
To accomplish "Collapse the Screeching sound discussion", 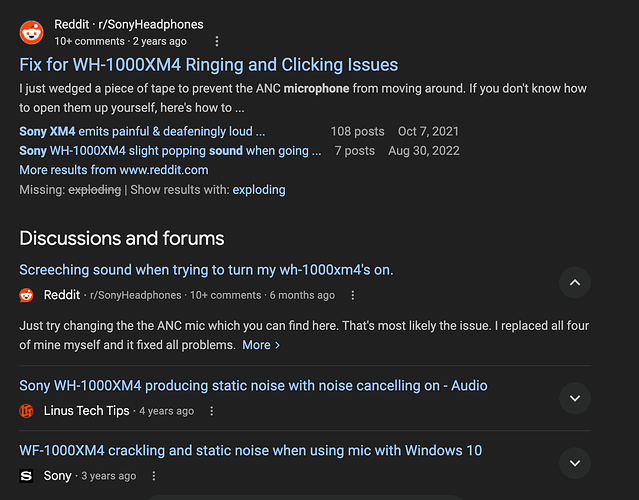I will (574, 283).
